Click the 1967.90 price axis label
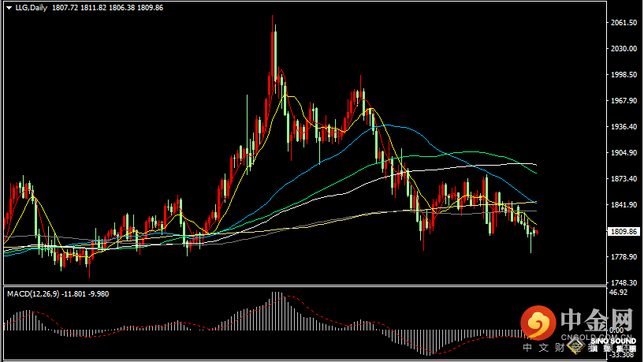The width and height of the screenshot is (644, 362). (x=623, y=101)
